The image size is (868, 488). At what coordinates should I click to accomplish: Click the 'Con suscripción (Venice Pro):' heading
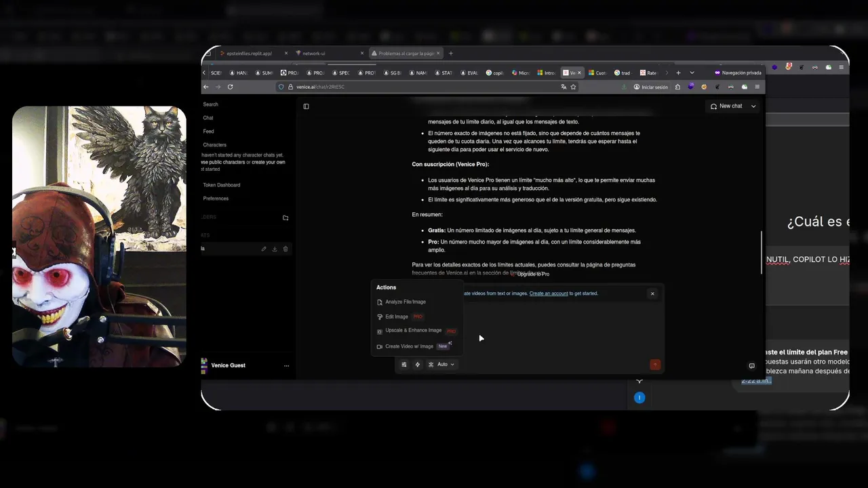(x=450, y=164)
